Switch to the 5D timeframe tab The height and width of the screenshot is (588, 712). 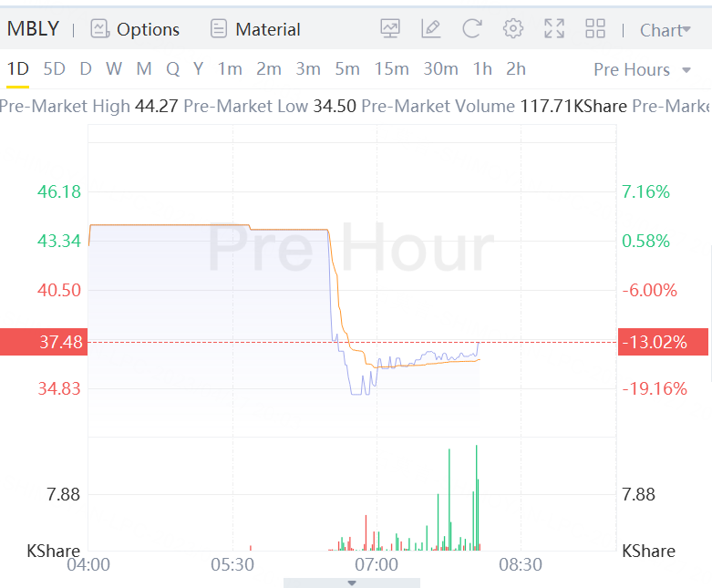pyautogui.click(x=55, y=68)
